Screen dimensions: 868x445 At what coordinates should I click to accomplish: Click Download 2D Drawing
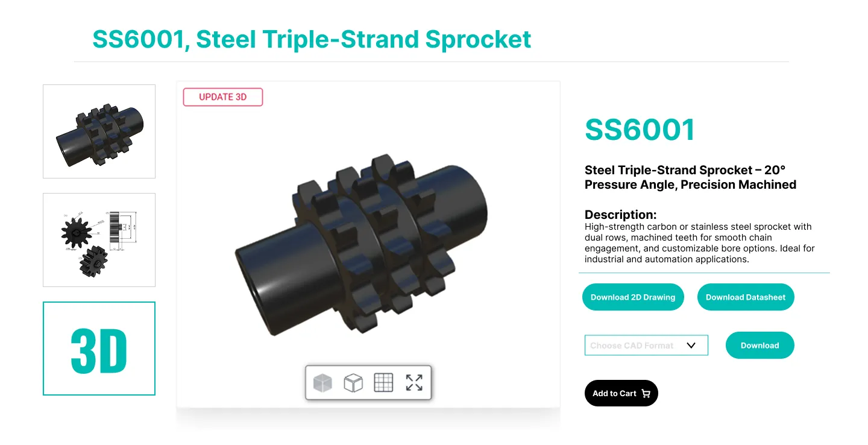click(633, 297)
